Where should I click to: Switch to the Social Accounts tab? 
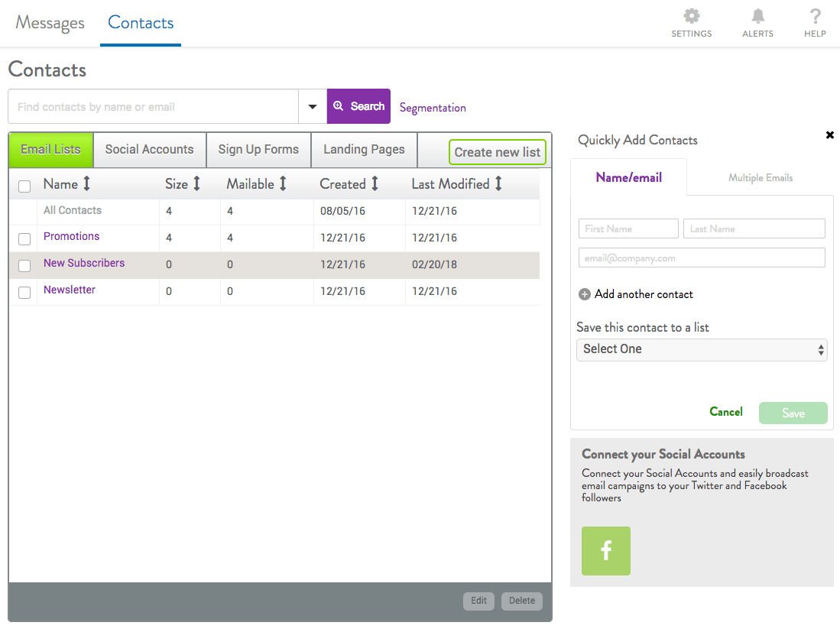pyautogui.click(x=150, y=150)
